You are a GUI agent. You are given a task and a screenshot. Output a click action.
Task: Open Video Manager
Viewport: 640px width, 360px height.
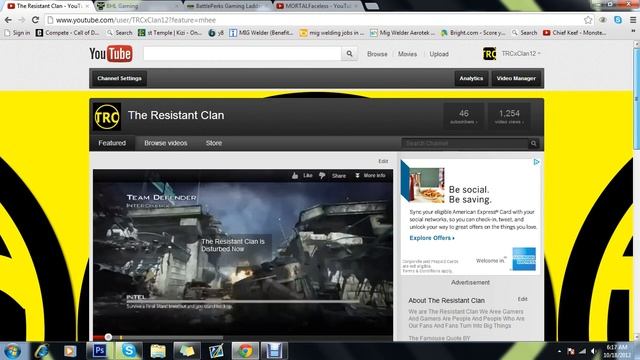[516, 78]
